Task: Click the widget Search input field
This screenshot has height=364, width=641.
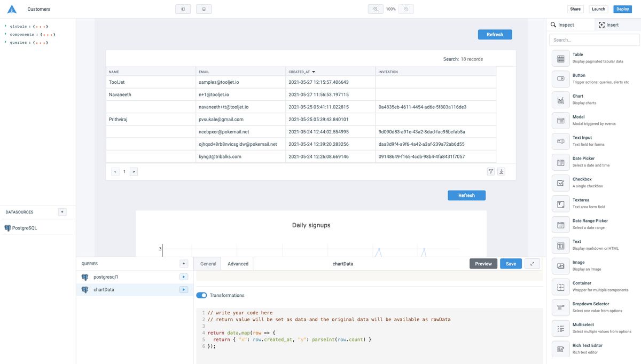Action: point(593,40)
